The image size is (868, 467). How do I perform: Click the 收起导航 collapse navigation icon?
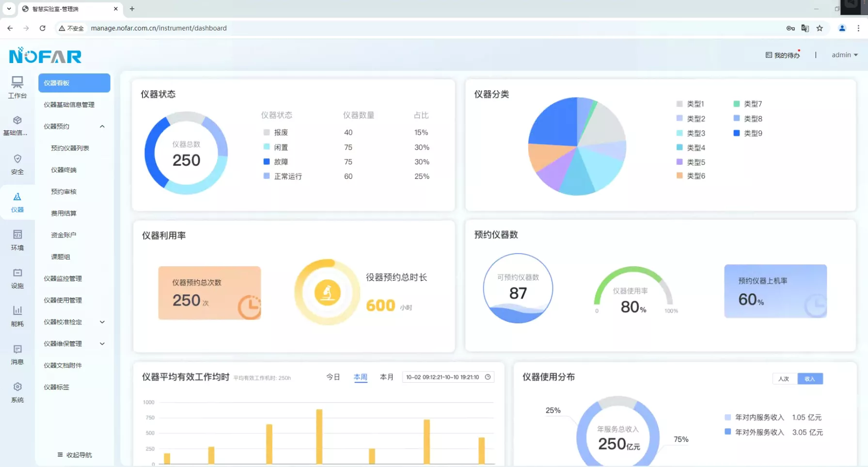60,454
